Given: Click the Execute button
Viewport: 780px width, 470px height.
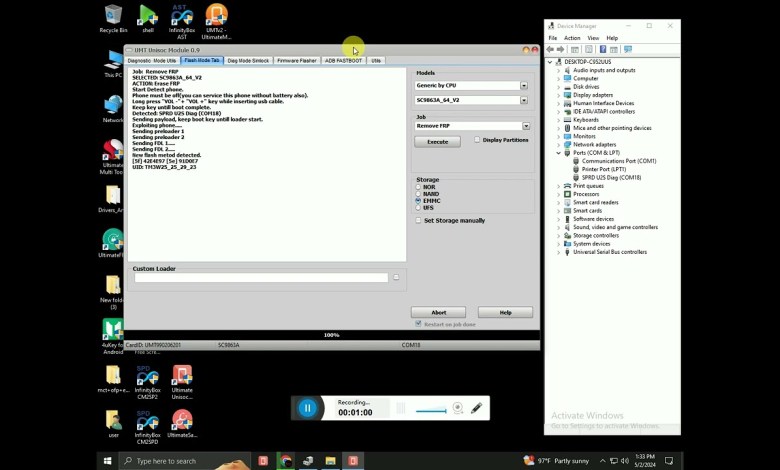Looking at the screenshot, I should click(437, 142).
